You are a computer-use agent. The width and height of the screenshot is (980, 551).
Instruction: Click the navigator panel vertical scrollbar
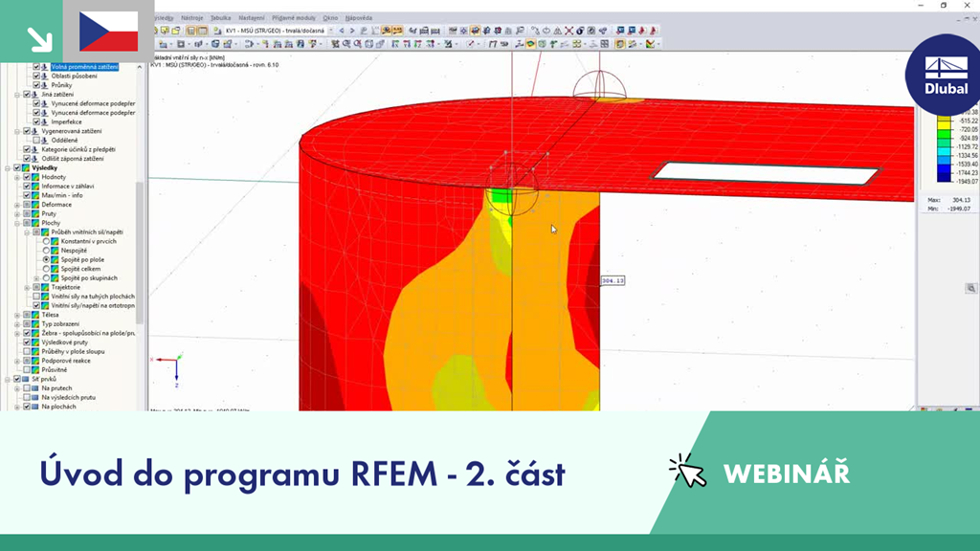(140, 253)
